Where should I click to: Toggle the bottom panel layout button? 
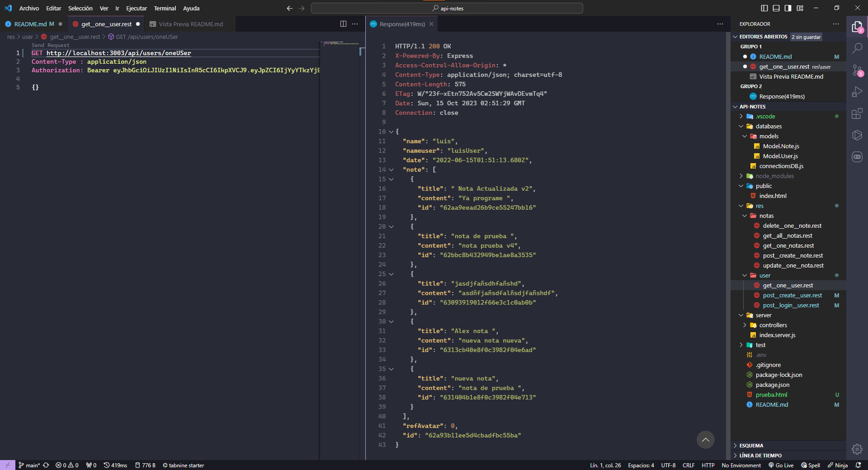tap(776, 8)
